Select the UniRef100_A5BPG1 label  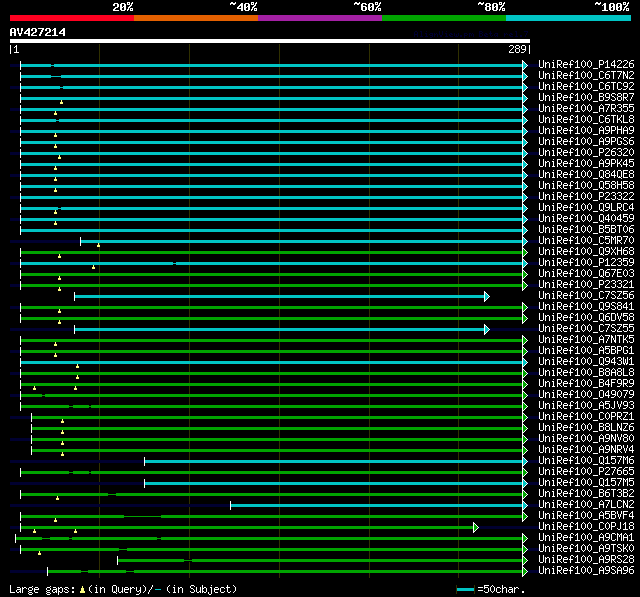(x=586, y=351)
